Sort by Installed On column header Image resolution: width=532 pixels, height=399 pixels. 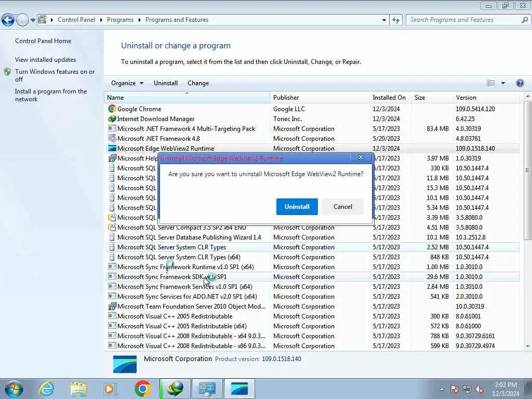390,97
